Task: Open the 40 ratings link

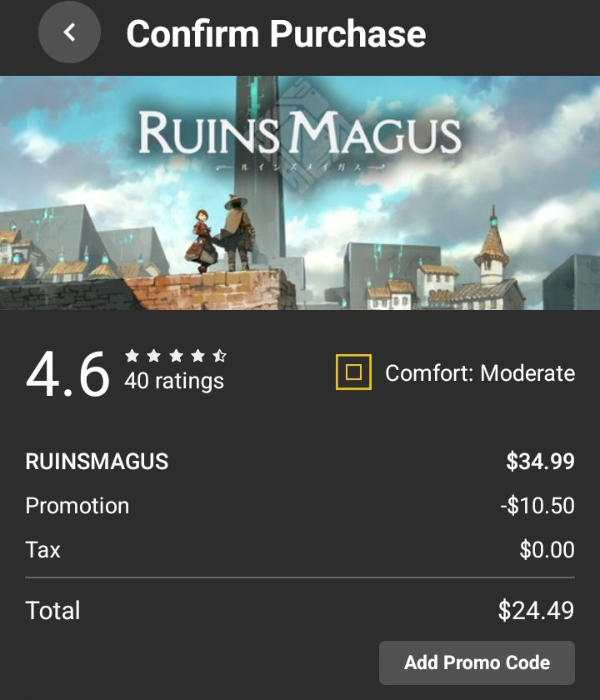Action: click(174, 381)
